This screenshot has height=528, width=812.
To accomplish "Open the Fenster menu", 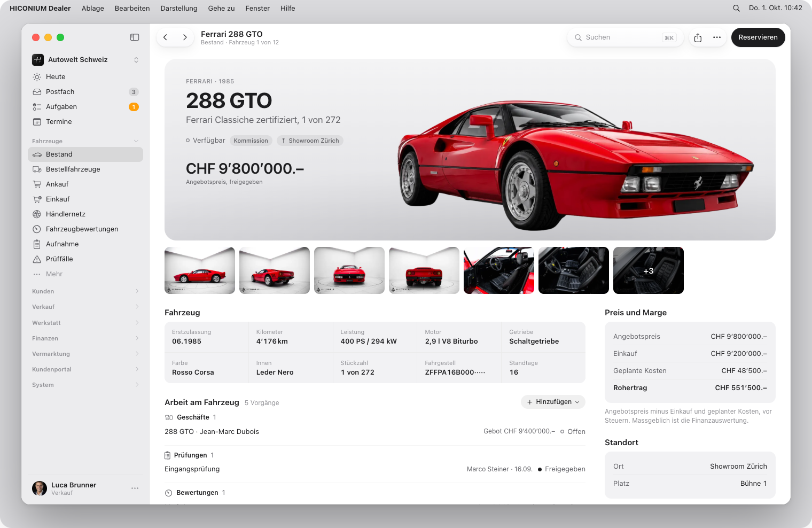I will tap(257, 8).
